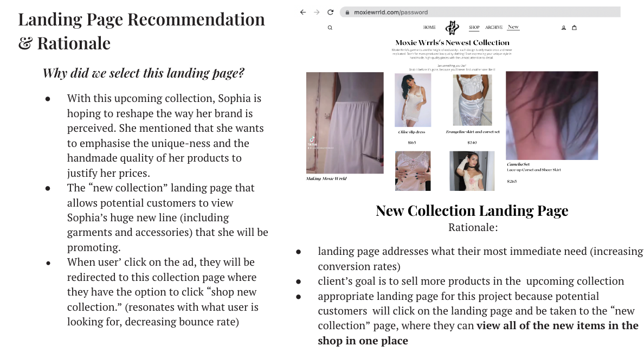The width and height of the screenshot is (644, 359).
Task: Click the Moxie Wrrls's Newest Collection heading
Action: click(452, 43)
